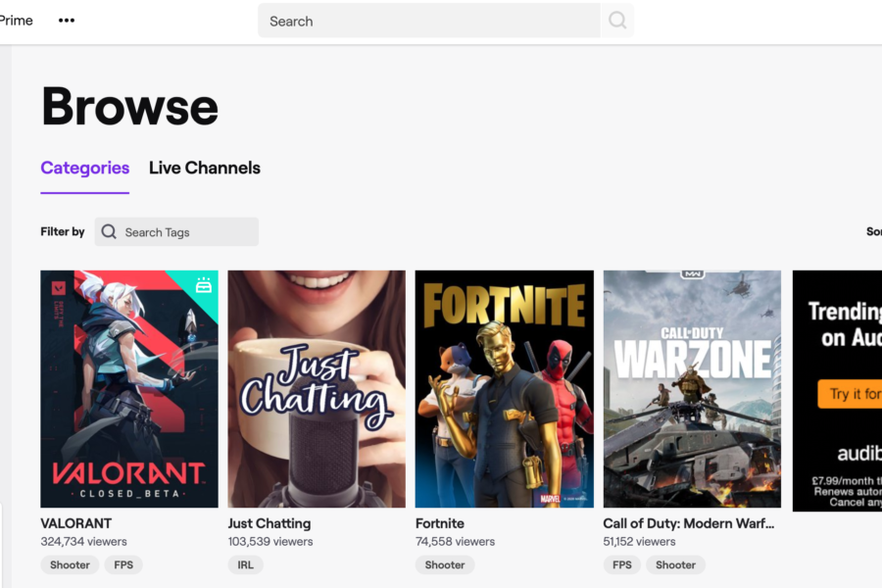Open the Prime link in the header
Viewport: 882px width, 588px height.
click(x=17, y=21)
